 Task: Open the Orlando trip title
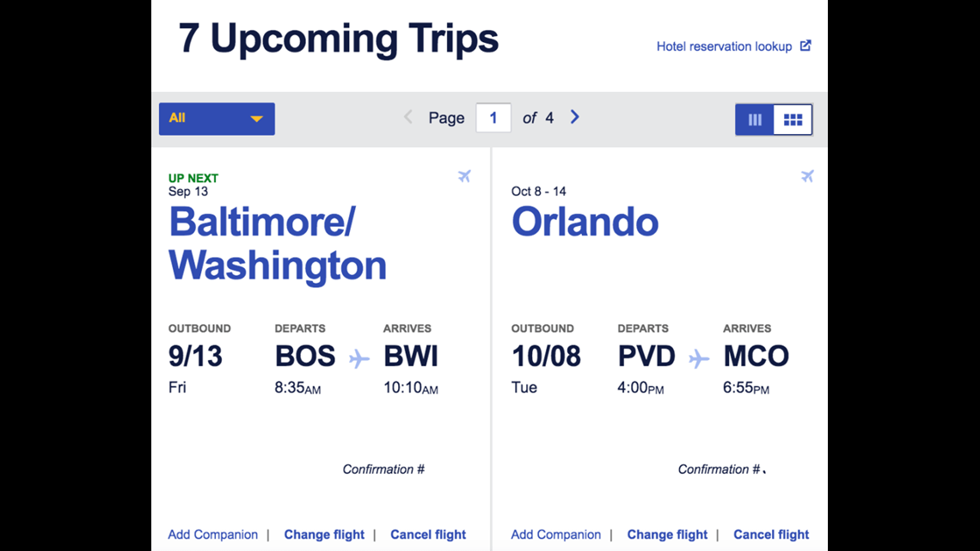585,223
